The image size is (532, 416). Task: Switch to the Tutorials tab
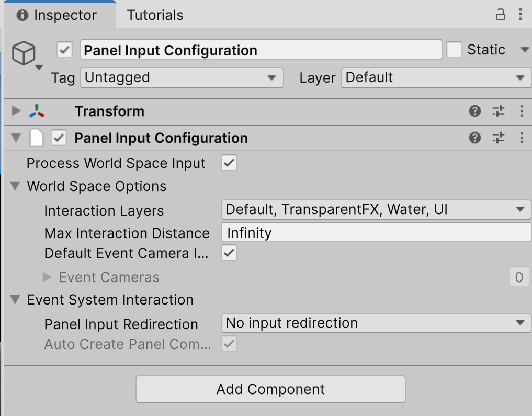(x=154, y=15)
